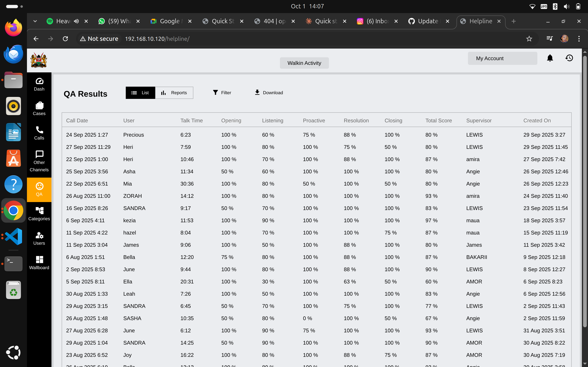The image size is (588, 367).
Task: Open the Dash panel
Action: coord(39,84)
